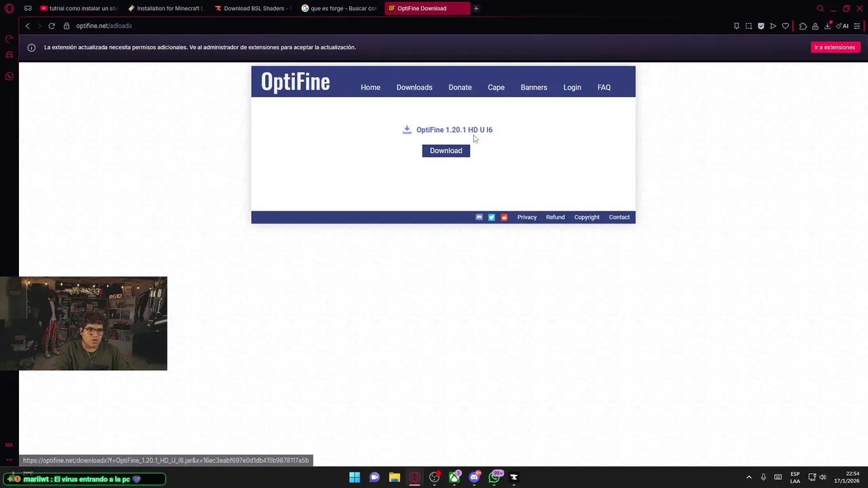Viewport: 868px width, 488px height.
Task: Click the browser back arrow
Action: tap(27, 26)
